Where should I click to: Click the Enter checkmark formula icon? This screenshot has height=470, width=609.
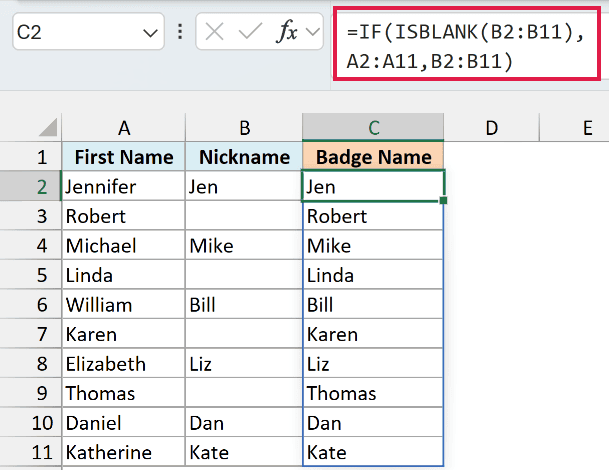tap(250, 31)
